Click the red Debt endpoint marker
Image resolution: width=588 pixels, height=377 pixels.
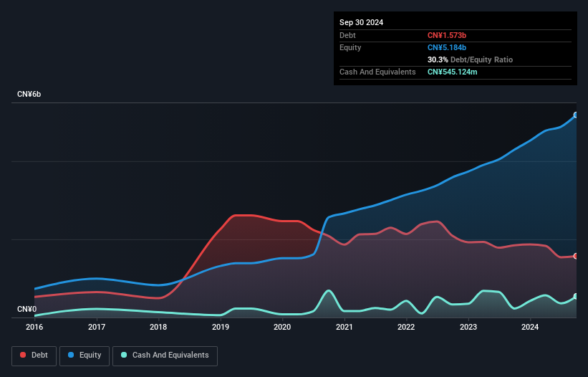click(576, 256)
